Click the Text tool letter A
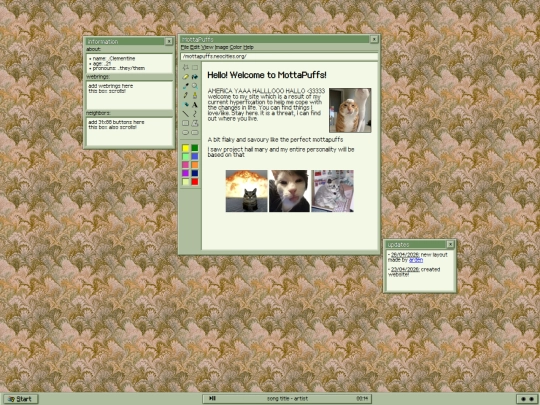 pos(195,105)
